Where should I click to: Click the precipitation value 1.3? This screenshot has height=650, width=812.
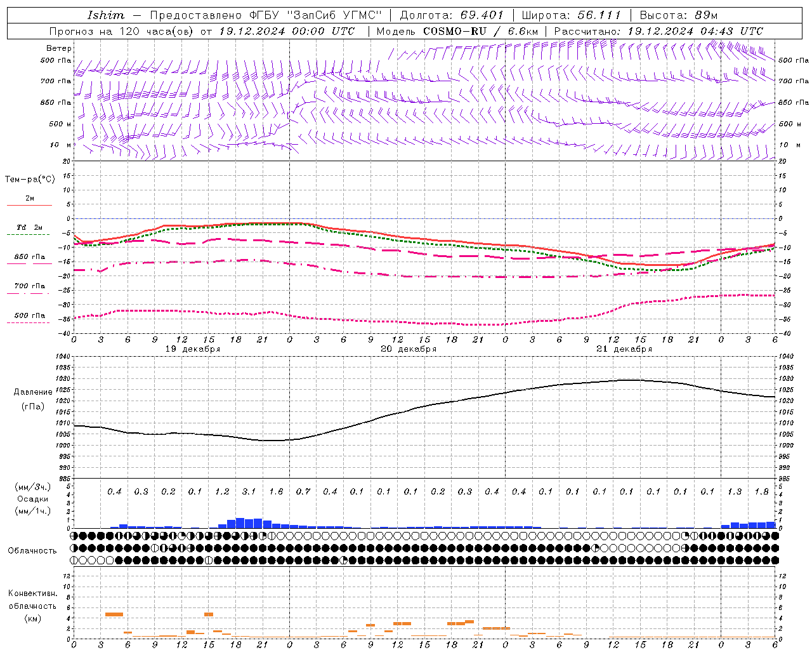coord(735,492)
